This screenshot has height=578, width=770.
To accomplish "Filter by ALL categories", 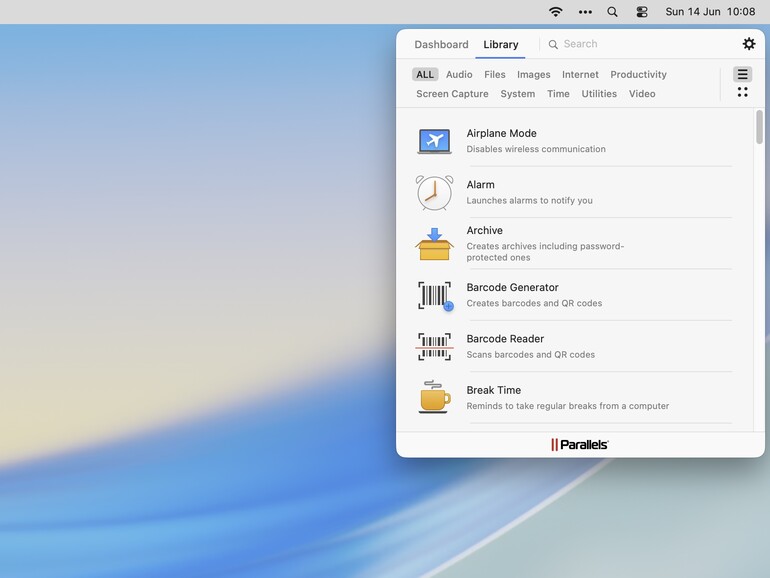I will click(425, 74).
